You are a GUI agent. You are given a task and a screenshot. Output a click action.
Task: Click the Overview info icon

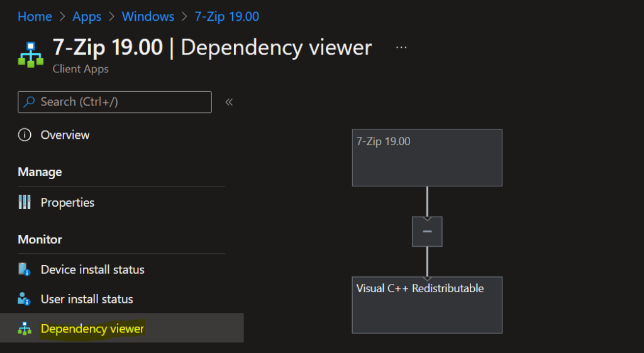(25, 135)
